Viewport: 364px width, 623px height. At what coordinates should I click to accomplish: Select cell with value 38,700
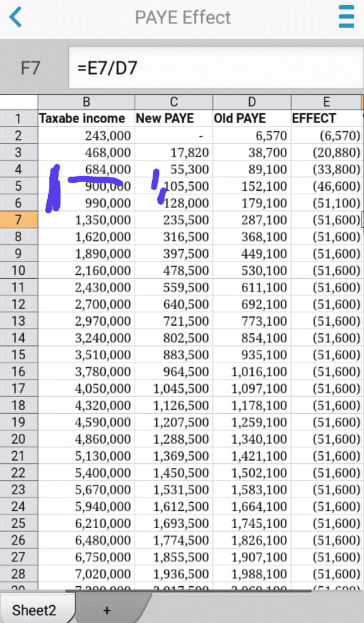click(251, 152)
